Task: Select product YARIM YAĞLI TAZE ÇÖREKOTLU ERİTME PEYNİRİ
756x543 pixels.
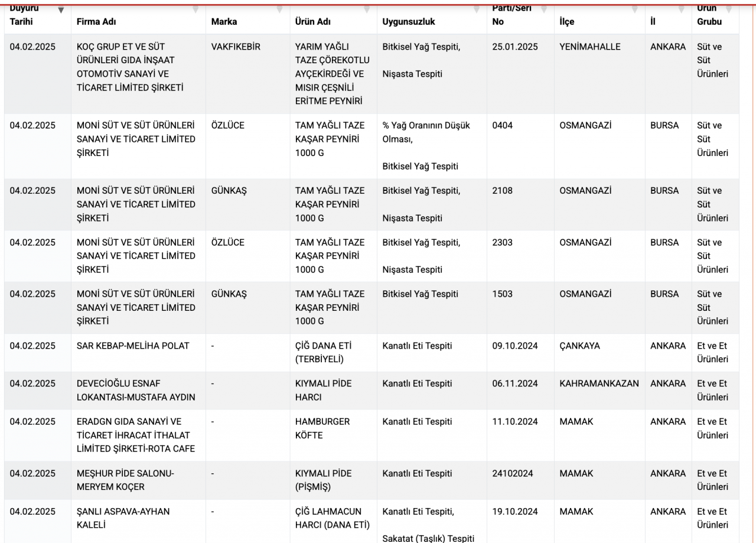Action: (333, 74)
